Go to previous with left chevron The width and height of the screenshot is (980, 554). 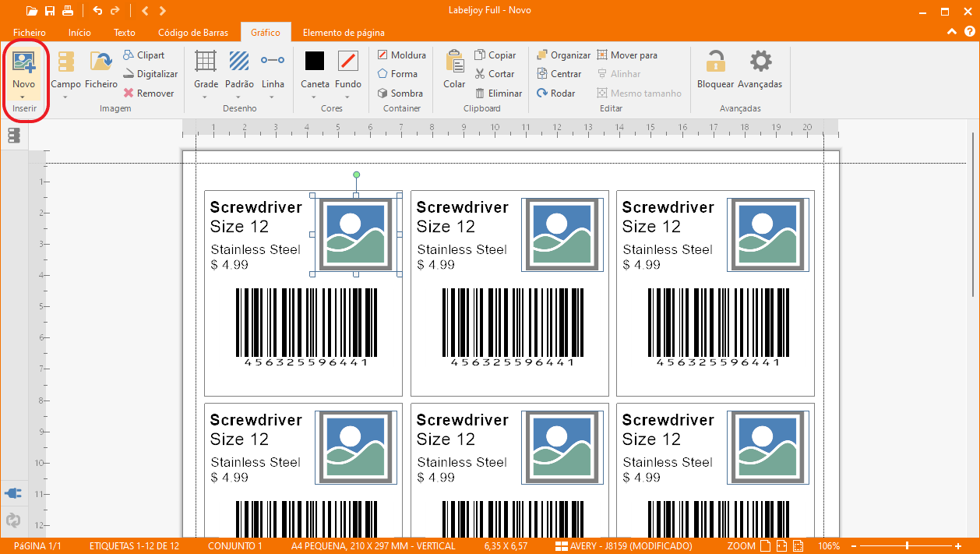click(x=146, y=11)
